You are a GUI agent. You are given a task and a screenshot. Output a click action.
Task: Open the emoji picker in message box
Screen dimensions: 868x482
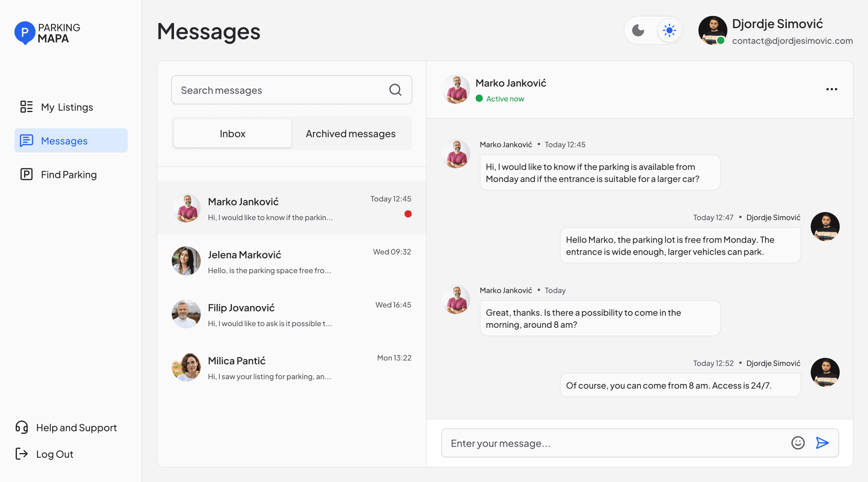[x=798, y=443]
